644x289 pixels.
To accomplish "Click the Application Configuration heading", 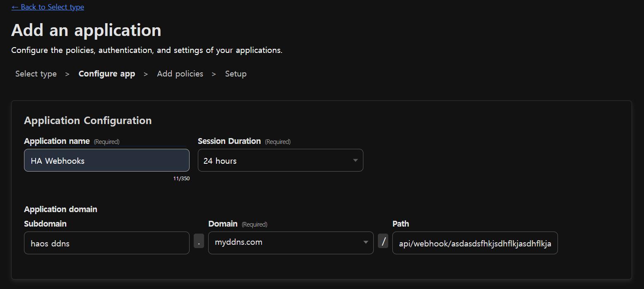I will tap(88, 121).
